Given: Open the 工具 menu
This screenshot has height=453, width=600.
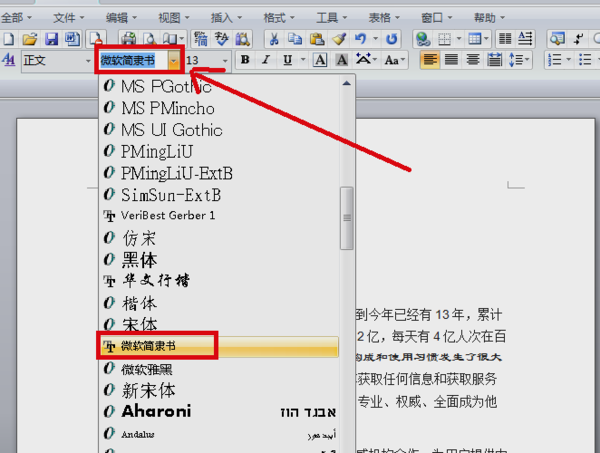Looking at the screenshot, I should coord(331,18).
